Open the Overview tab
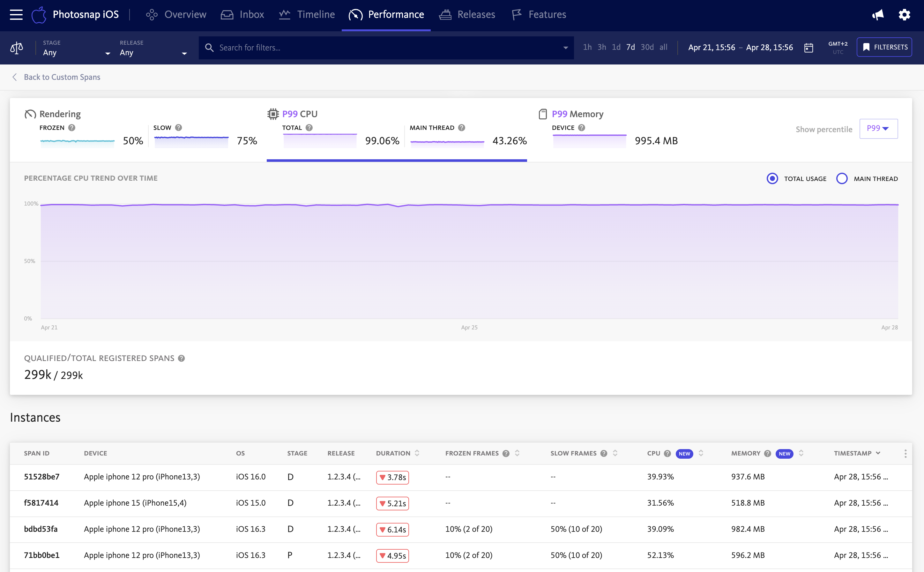 [x=176, y=15]
